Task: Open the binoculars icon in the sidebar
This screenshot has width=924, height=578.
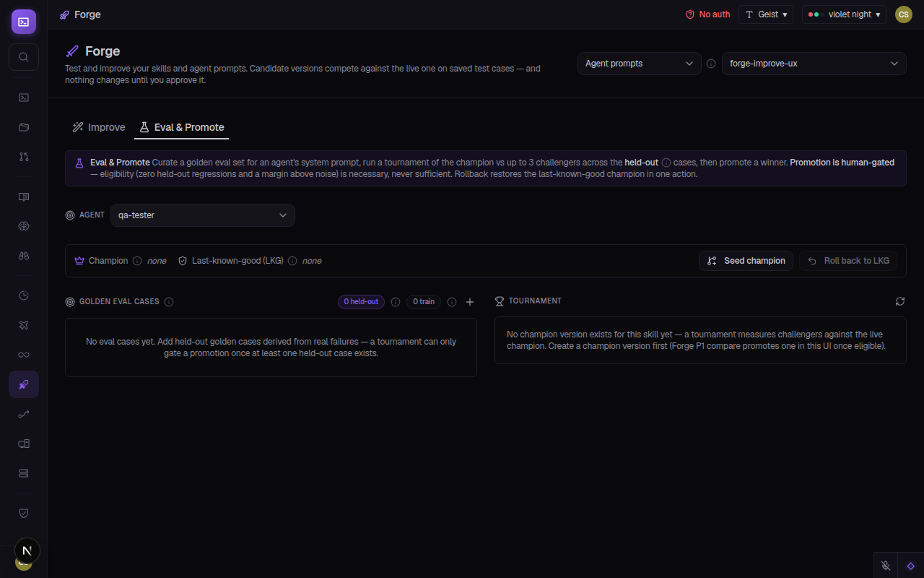Action: coord(24,255)
